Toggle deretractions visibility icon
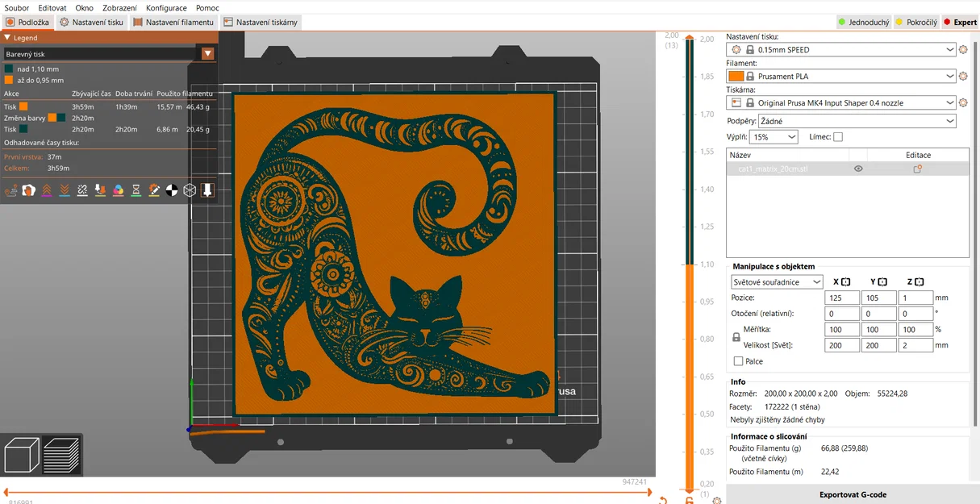 (x=65, y=190)
